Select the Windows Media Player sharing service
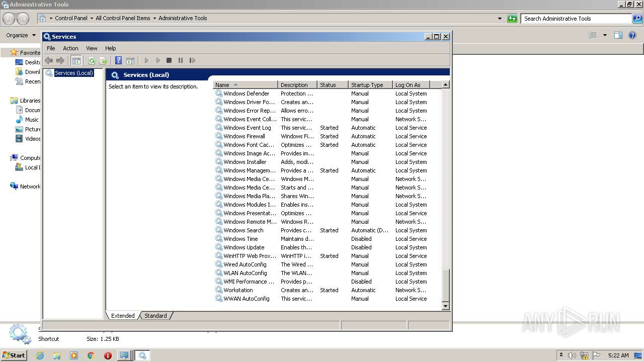Screen dimensions: 644x362 (x=327, y=196)
